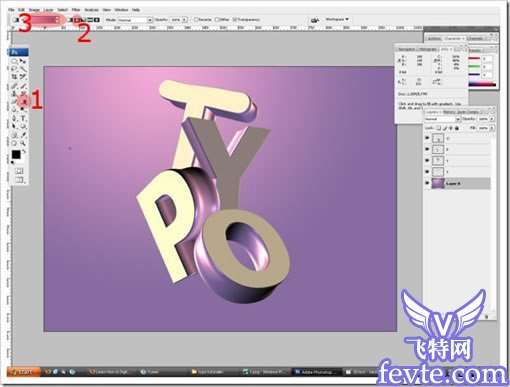Select the Zoom tool
The width and height of the screenshot is (510, 387).
(x=23, y=143)
